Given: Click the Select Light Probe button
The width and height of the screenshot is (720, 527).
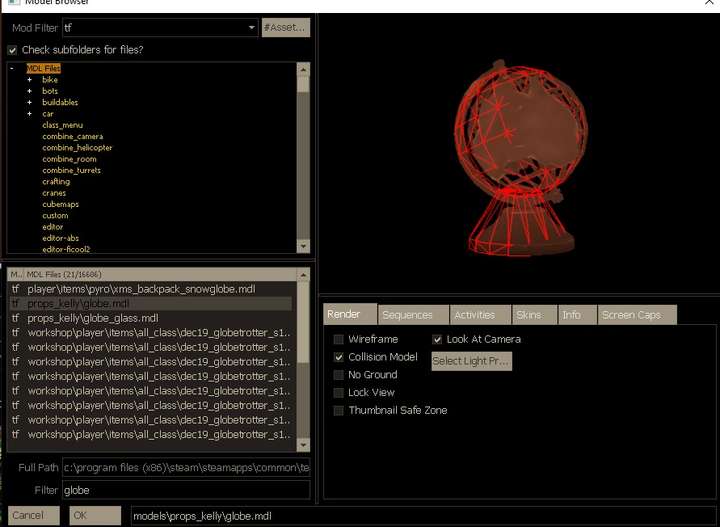Looking at the screenshot, I should point(471,361).
